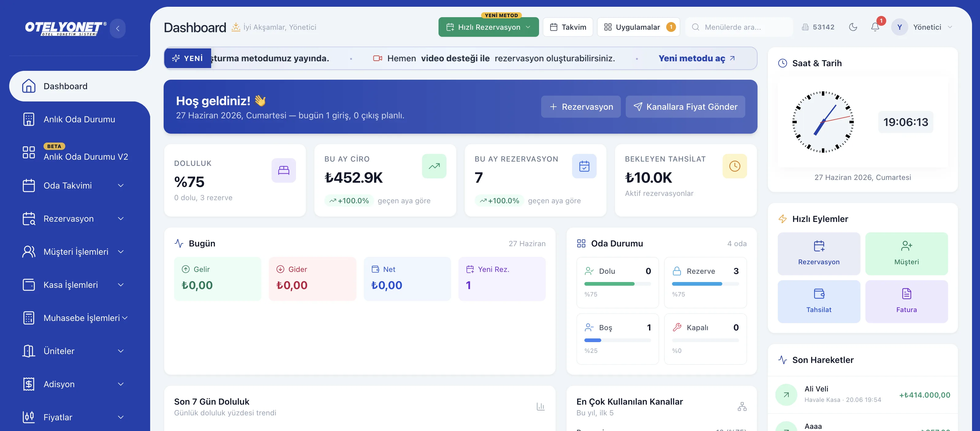Click the green arrow icon next to Ali Veli

pos(786,395)
